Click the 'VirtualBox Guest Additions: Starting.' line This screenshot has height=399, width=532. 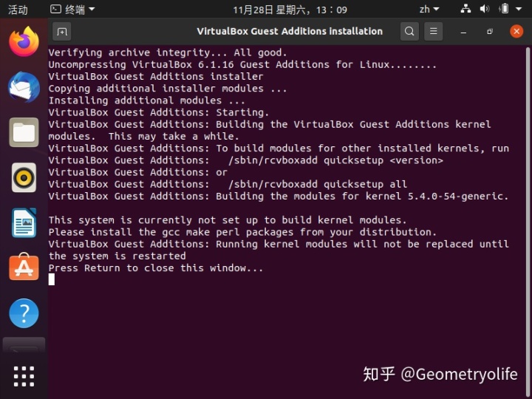click(x=159, y=112)
